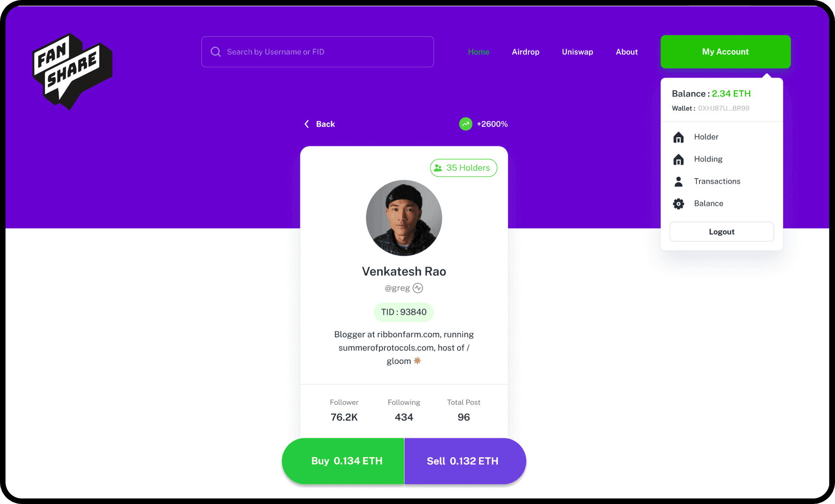
Task: Open the Airdrop nav item
Action: click(x=525, y=52)
